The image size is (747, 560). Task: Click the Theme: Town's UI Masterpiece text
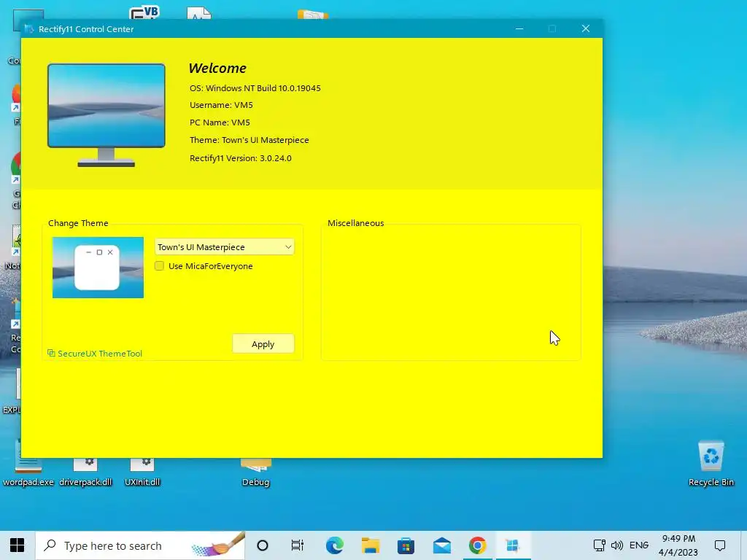[x=249, y=140]
